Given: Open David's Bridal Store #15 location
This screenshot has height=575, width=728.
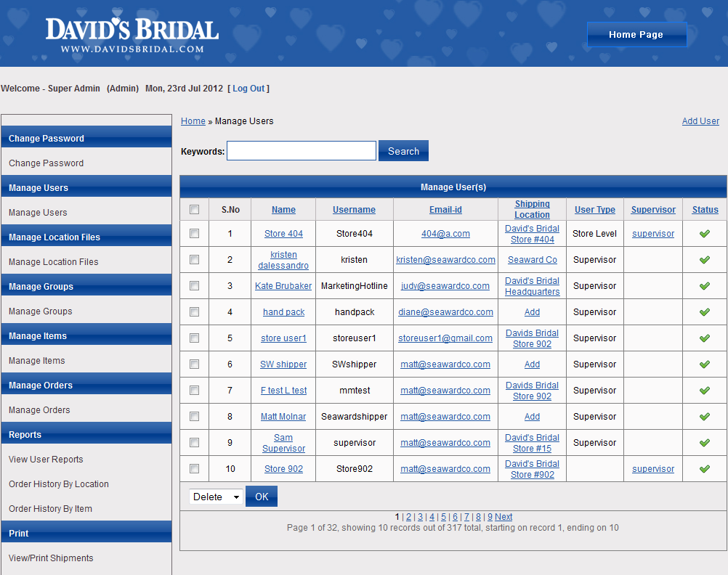Looking at the screenshot, I should [x=532, y=443].
